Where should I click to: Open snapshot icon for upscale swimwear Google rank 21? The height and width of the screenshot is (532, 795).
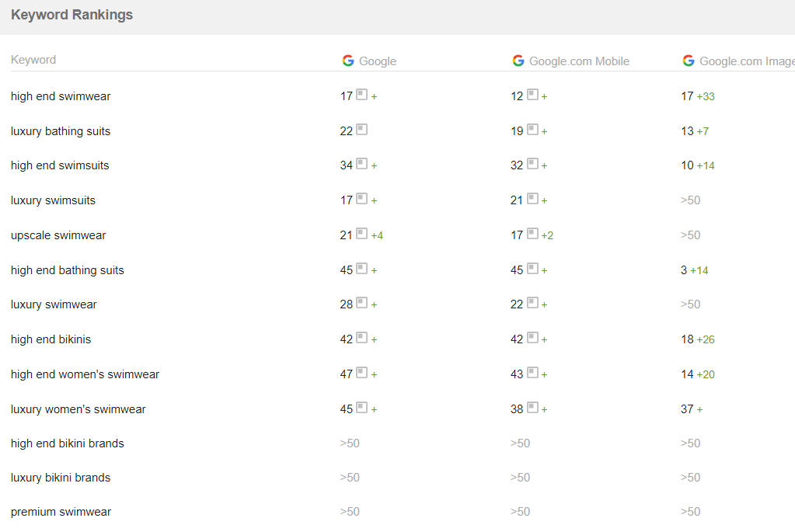[x=361, y=235]
